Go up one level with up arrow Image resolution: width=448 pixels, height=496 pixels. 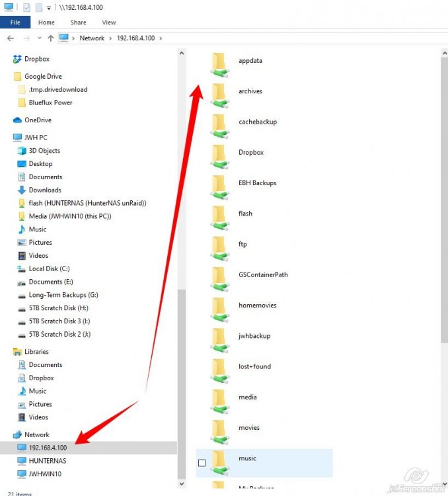click(x=51, y=38)
